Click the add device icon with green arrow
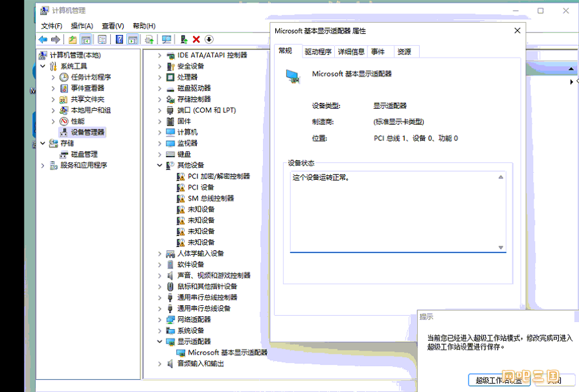 tap(183, 39)
